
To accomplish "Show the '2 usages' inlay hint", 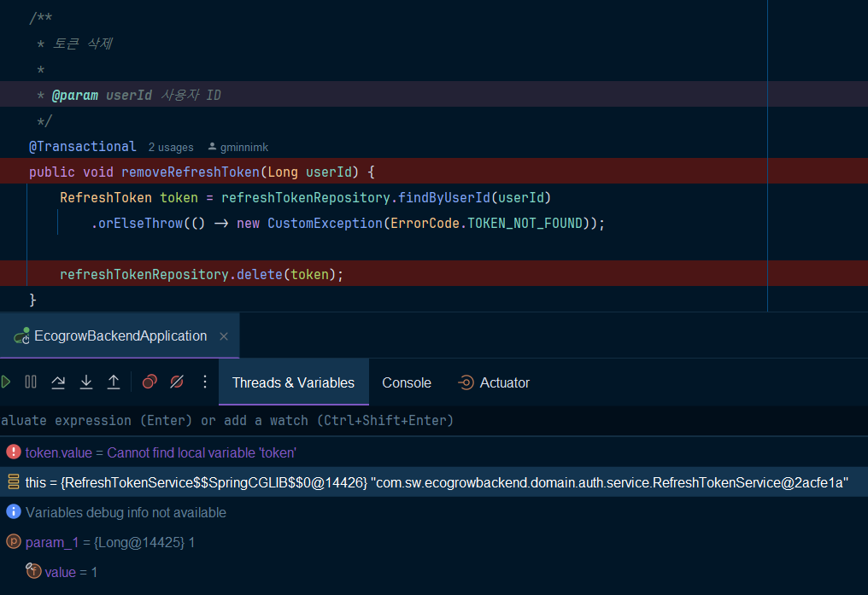I will tap(171, 148).
